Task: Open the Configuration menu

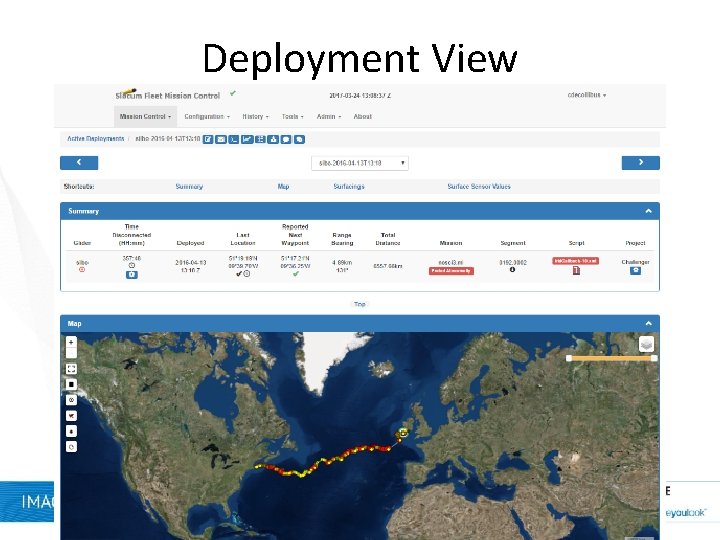Action: pos(207,117)
